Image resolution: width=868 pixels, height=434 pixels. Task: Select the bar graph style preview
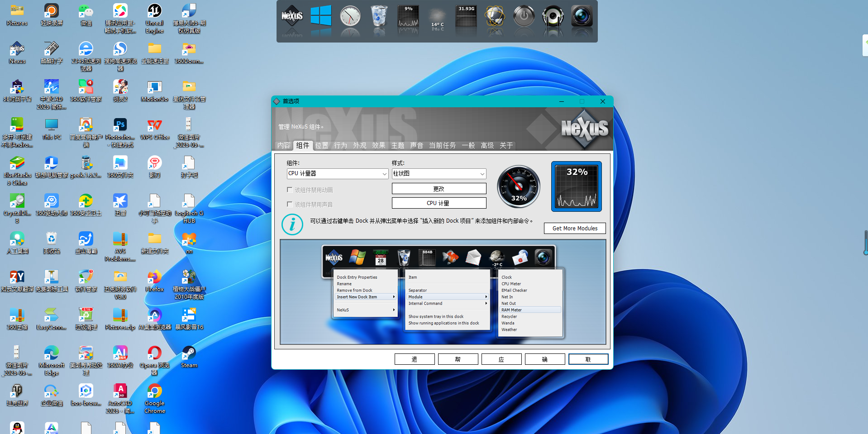pos(576,186)
